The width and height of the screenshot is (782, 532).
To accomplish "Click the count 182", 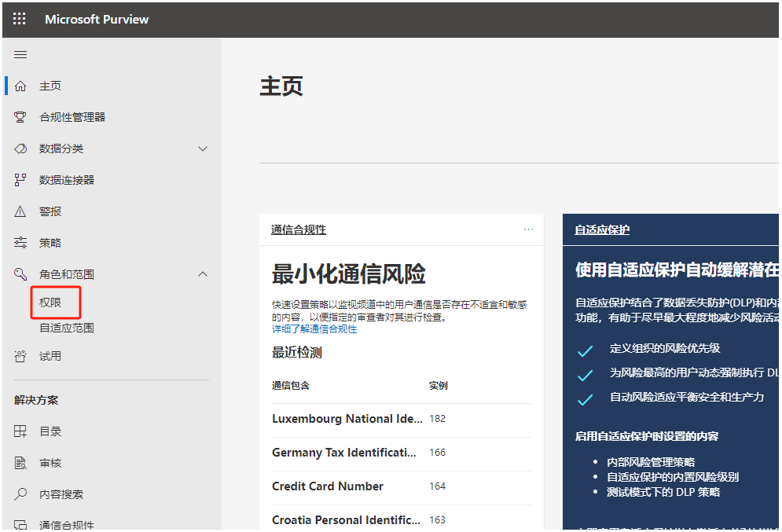I will pos(438,419).
